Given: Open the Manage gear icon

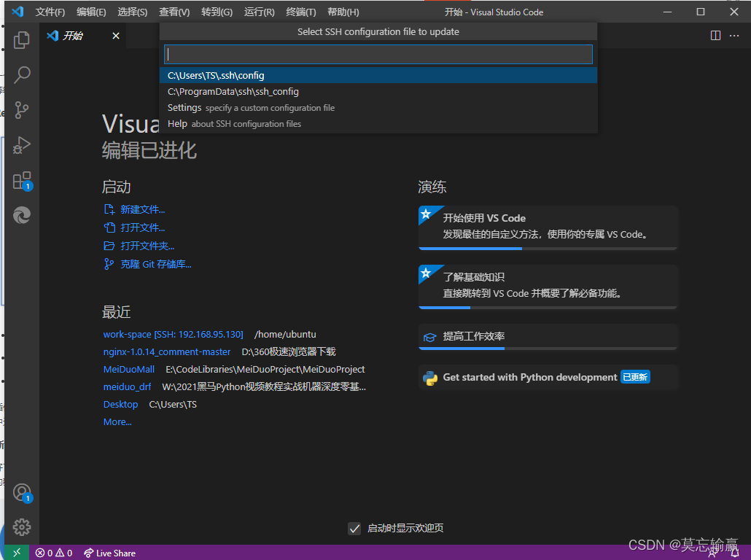Looking at the screenshot, I should point(22,527).
